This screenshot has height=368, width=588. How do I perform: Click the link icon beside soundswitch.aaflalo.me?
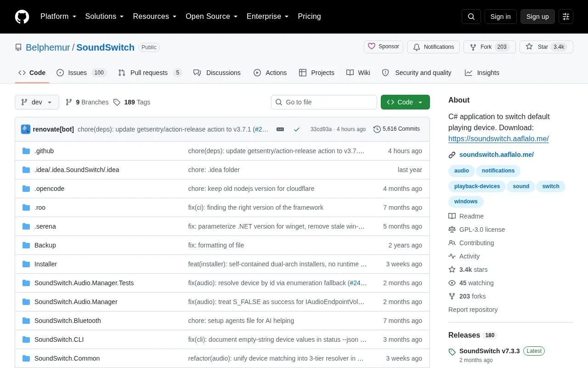coord(452,155)
